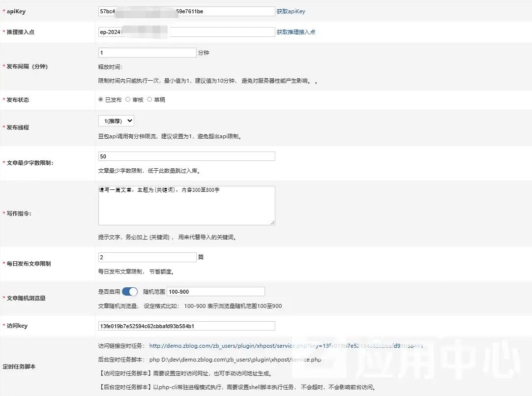Click the 获取推理接入点 link

tap(296, 31)
